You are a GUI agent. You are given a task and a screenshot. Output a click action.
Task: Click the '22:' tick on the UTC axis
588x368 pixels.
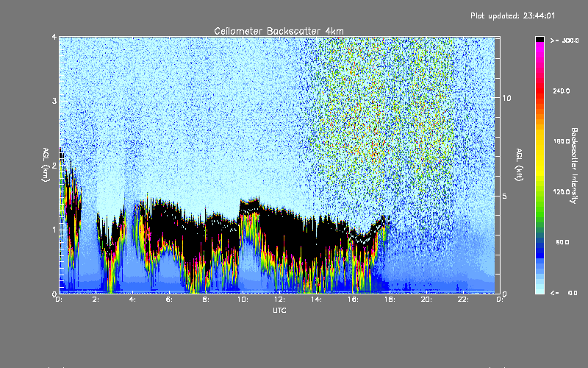(463, 300)
